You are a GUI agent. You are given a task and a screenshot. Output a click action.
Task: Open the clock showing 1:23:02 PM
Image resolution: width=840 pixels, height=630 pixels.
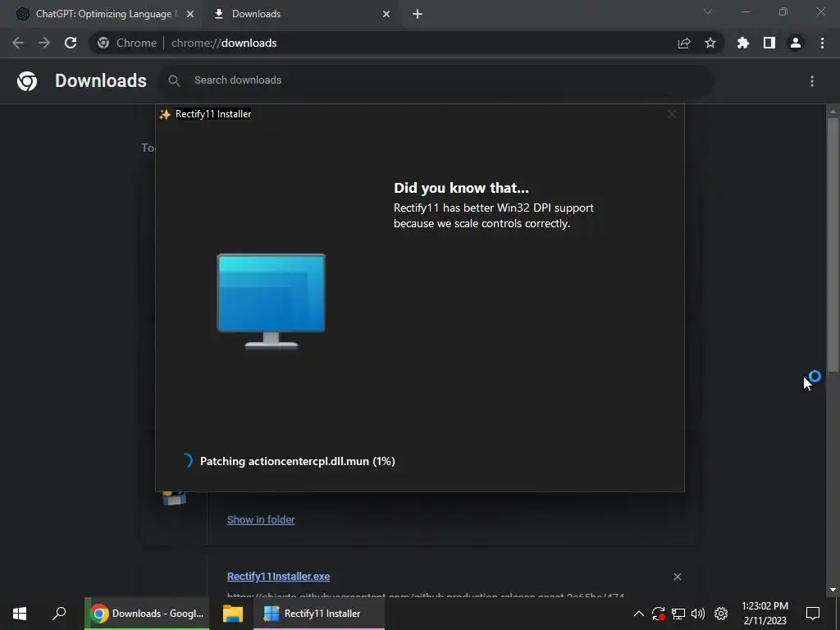(x=765, y=614)
